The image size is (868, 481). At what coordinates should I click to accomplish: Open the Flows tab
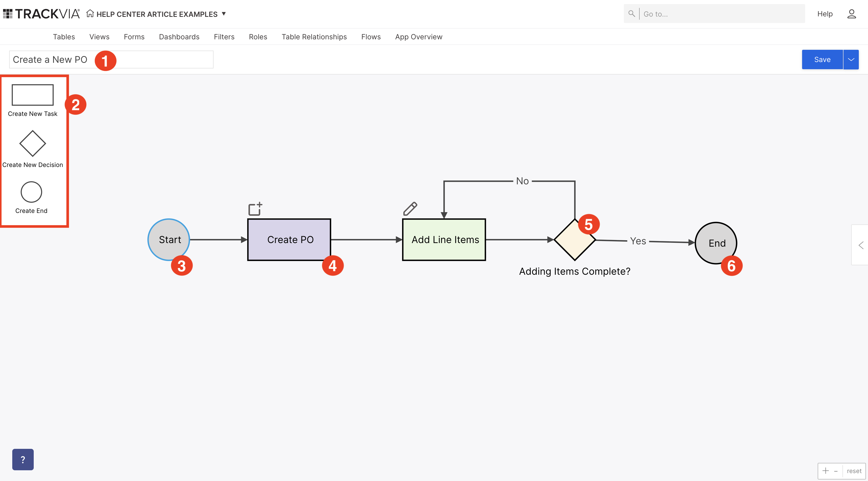(x=371, y=37)
